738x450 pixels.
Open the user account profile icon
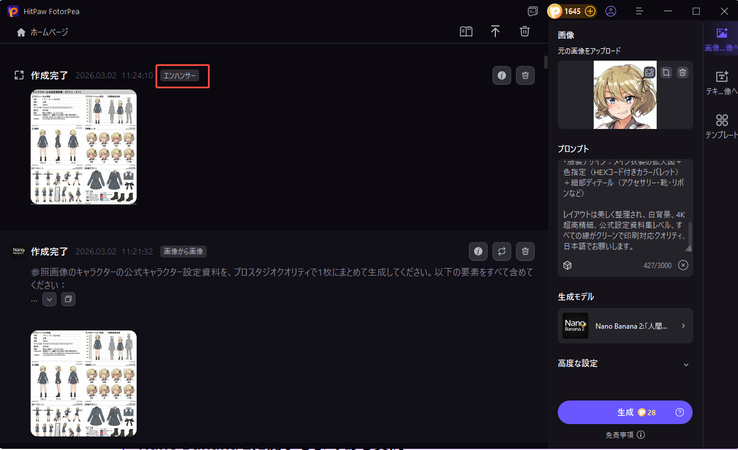click(x=610, y=11)
